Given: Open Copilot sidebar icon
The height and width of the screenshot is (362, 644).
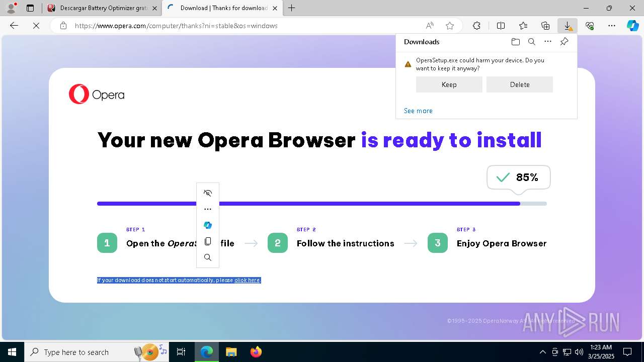Looking at the screenshot, I should 632,26.
